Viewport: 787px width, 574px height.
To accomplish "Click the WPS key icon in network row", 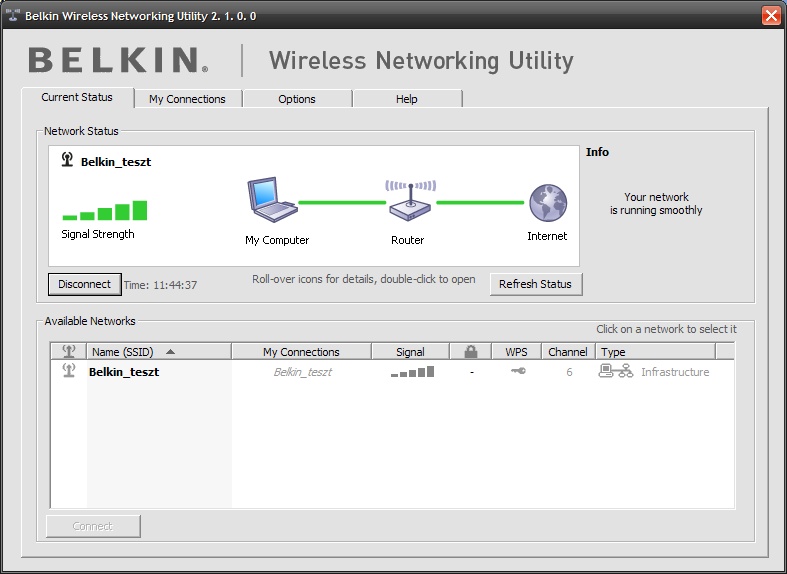I will [518, 371].
